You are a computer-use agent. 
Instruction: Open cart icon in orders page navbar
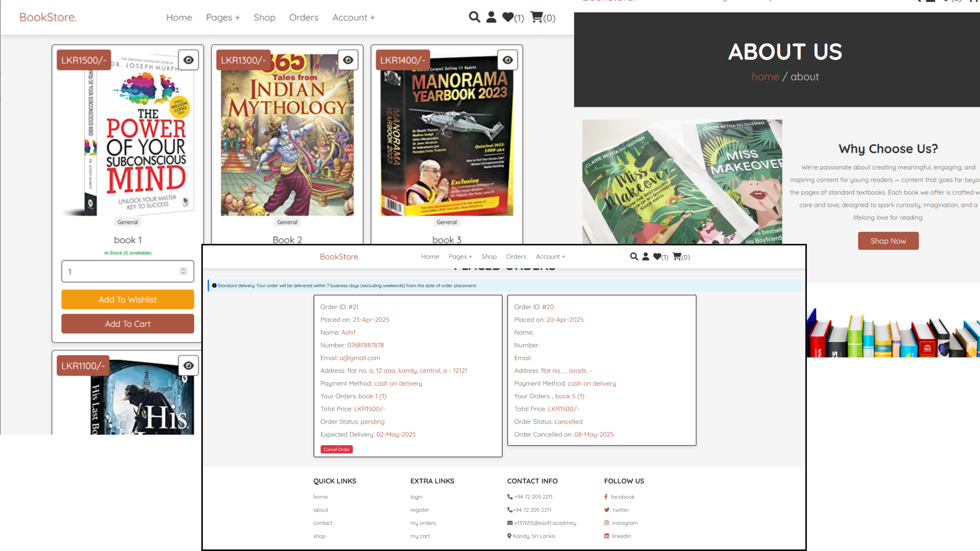(677, 256)
